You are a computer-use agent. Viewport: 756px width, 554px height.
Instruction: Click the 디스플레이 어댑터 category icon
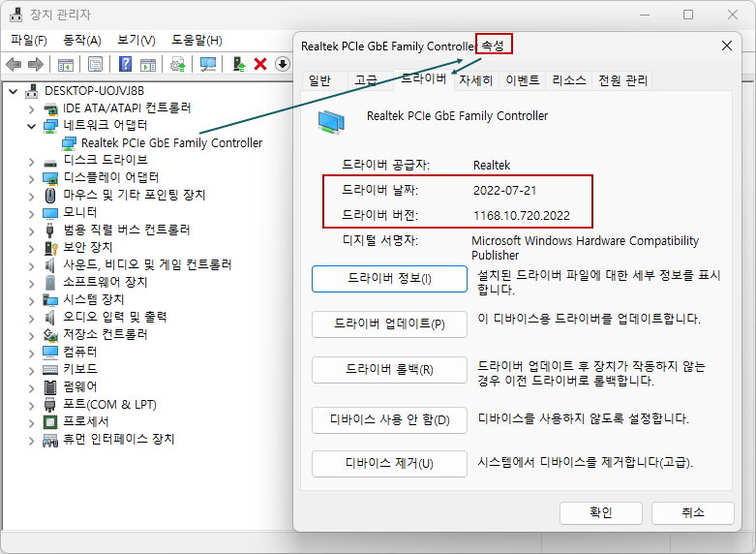point(50,178)
